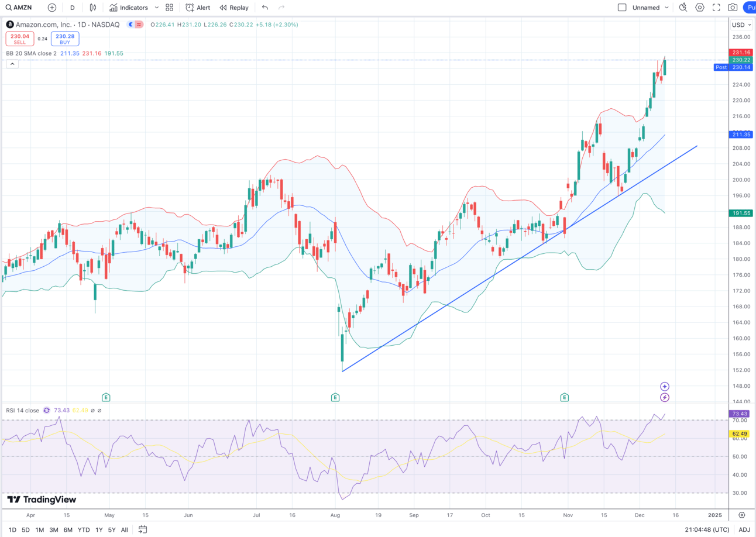Click the layout setup square icon

click(x=622, y=8)
